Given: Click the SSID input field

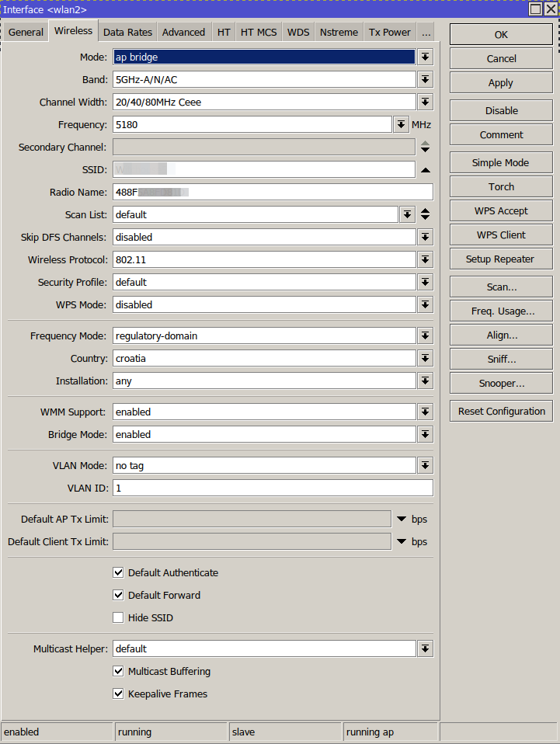Looking at the screenshot, I should pyautogui.click(x=264, y=170).
